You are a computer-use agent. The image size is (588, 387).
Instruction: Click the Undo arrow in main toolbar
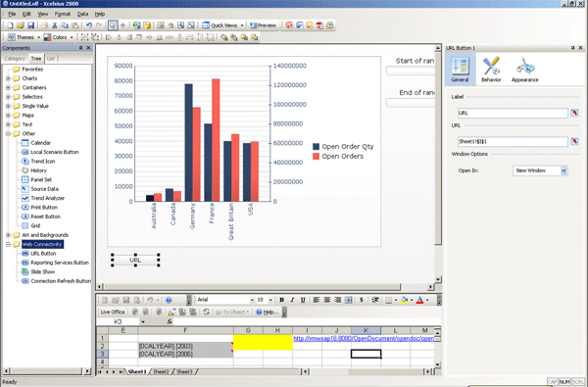[x=89, y=25]
